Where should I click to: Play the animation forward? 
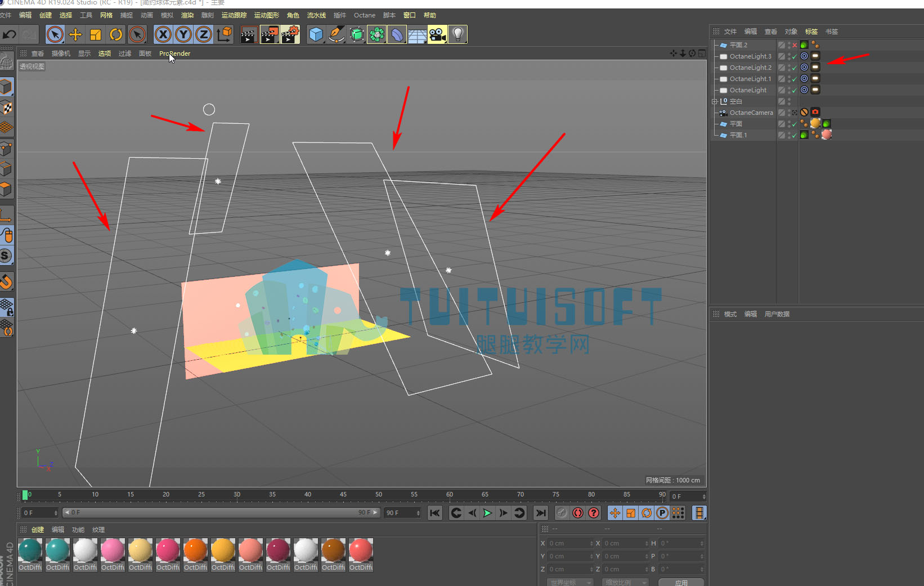[x=487, y=513]
